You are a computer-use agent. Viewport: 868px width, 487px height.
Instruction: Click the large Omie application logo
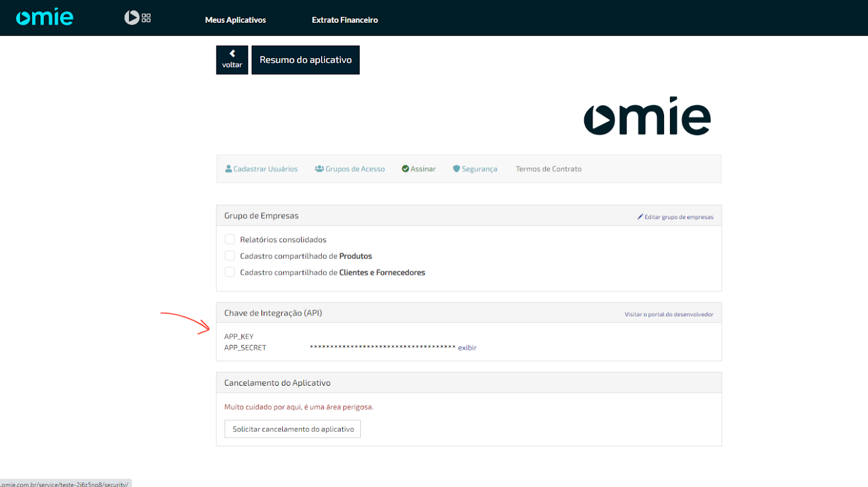[647, 116]
